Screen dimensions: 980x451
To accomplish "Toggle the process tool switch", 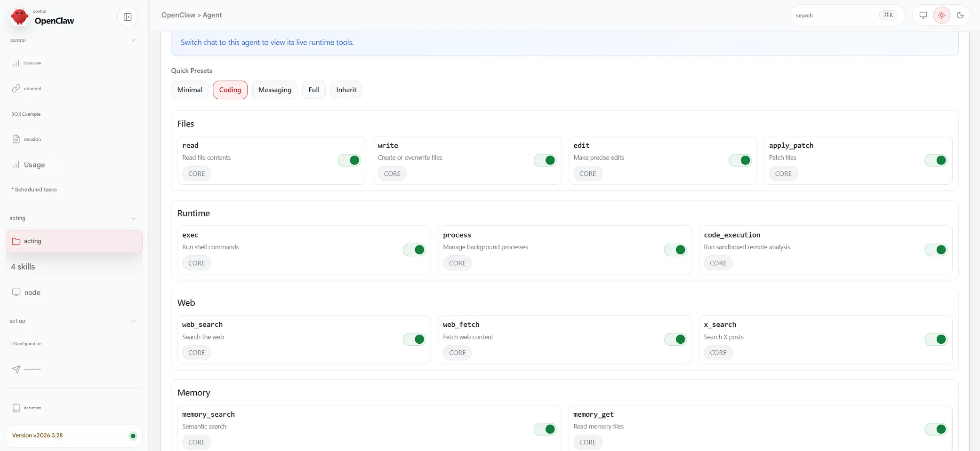I will coord(675,250).
